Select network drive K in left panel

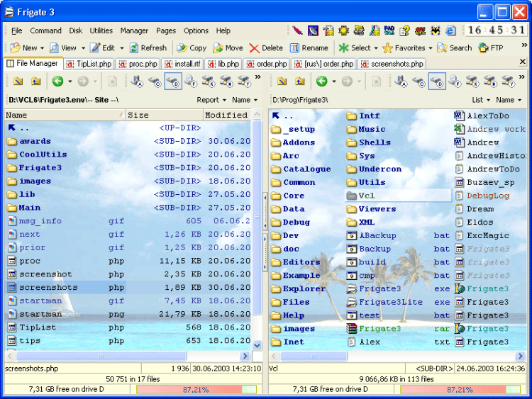coord(209,82)
